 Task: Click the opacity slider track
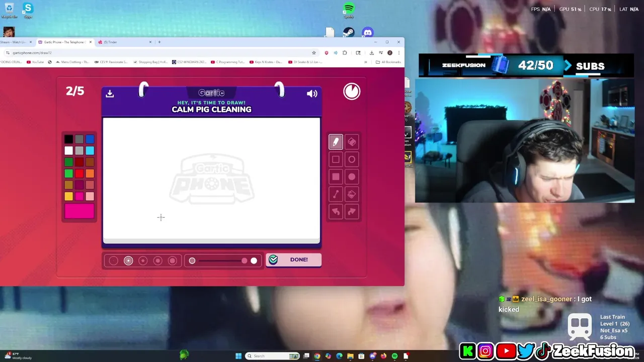tap(222, 260)
